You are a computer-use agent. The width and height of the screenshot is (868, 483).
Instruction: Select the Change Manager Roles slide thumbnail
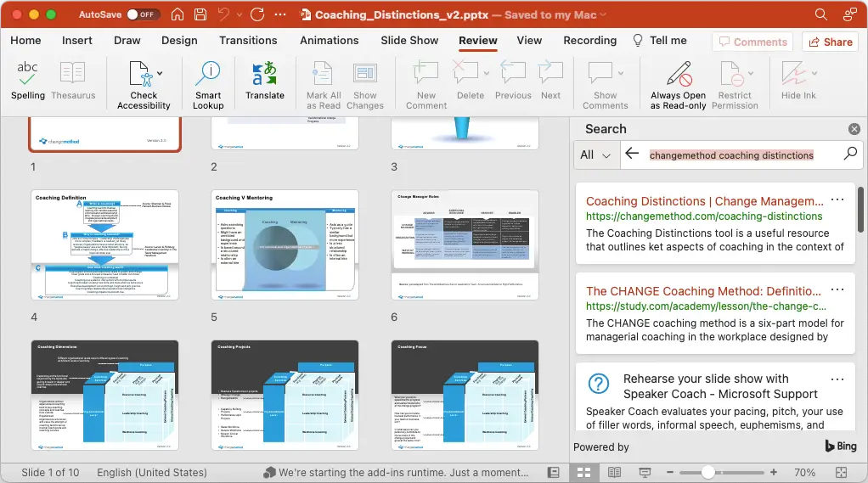coord(465,245)
